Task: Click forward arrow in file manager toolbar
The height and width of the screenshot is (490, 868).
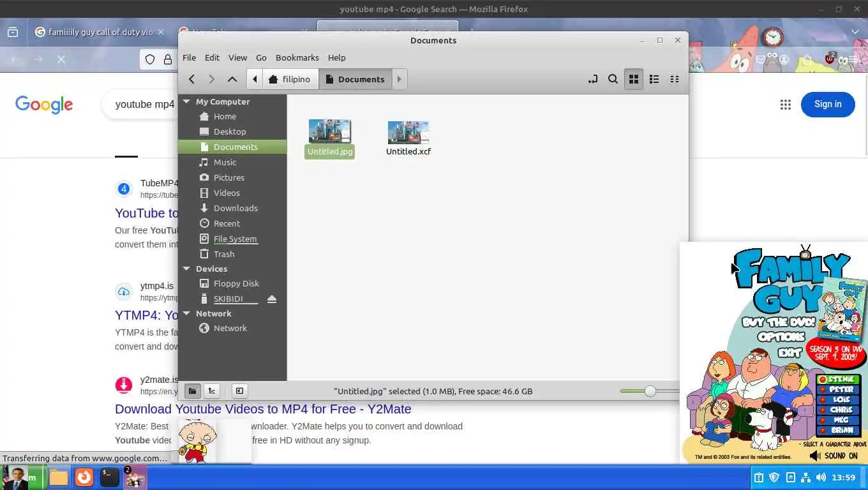Action: [211, 79]
